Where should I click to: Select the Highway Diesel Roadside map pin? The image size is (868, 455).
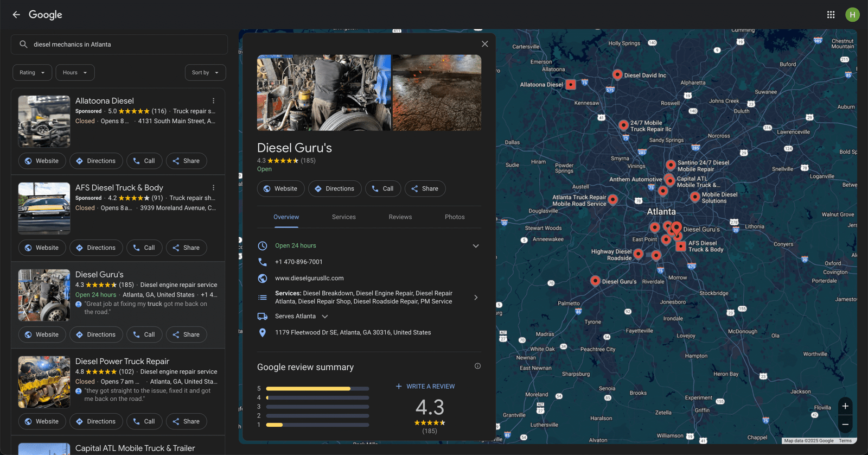click(x=639, y=254)
